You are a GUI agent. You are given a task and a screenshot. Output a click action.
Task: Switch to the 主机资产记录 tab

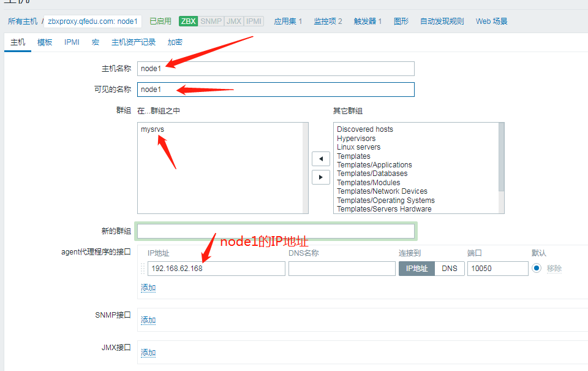pyautogui.click(x=133, y=42)
